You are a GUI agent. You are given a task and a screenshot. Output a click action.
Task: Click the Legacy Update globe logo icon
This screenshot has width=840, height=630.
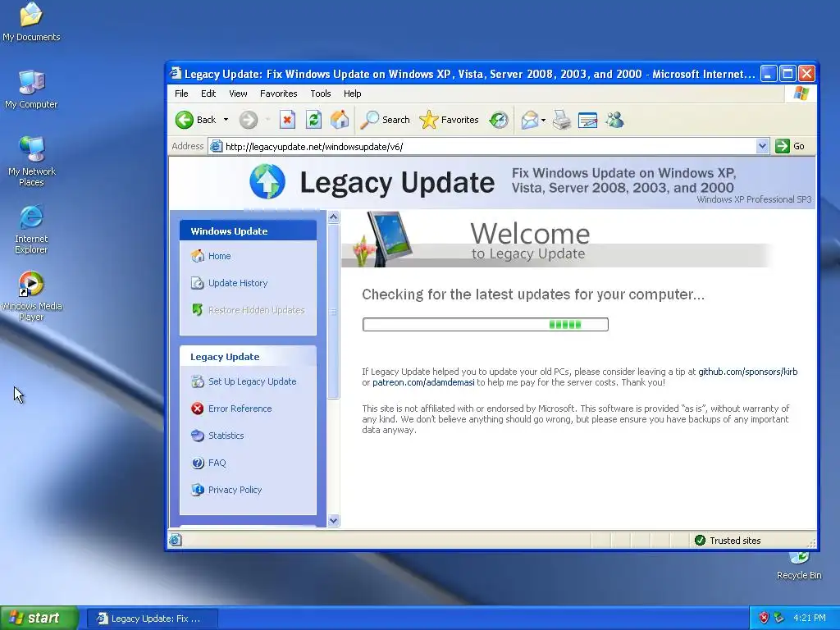pyautogui.click(x=267, y=181)
